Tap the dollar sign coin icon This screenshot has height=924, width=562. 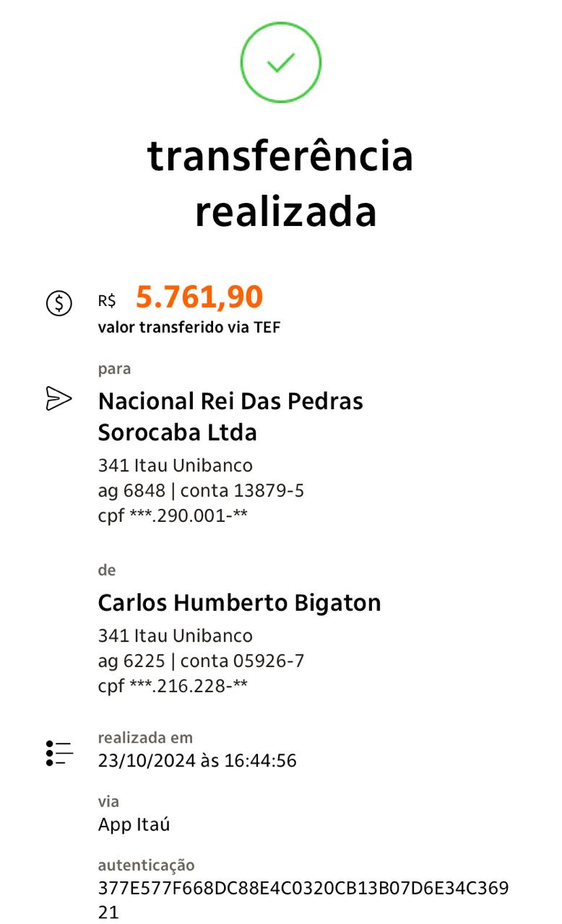point(59,302)
